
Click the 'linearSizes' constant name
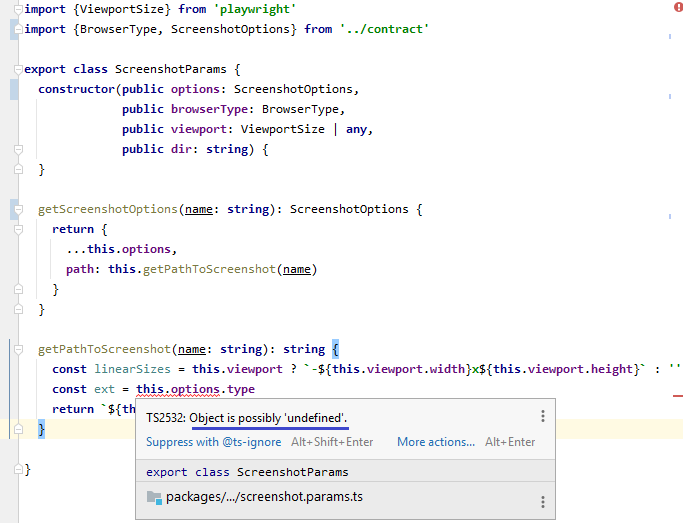click(132, 369)
